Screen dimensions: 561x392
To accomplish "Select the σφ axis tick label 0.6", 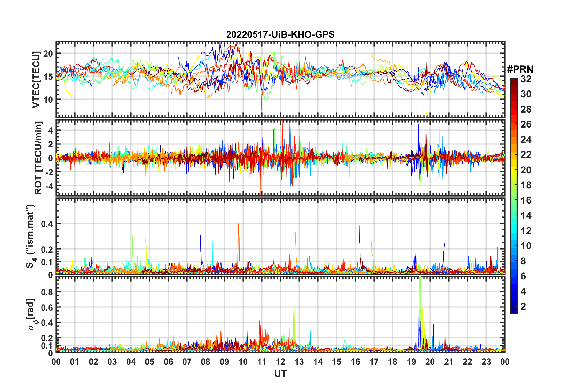I will click(47, 307).
